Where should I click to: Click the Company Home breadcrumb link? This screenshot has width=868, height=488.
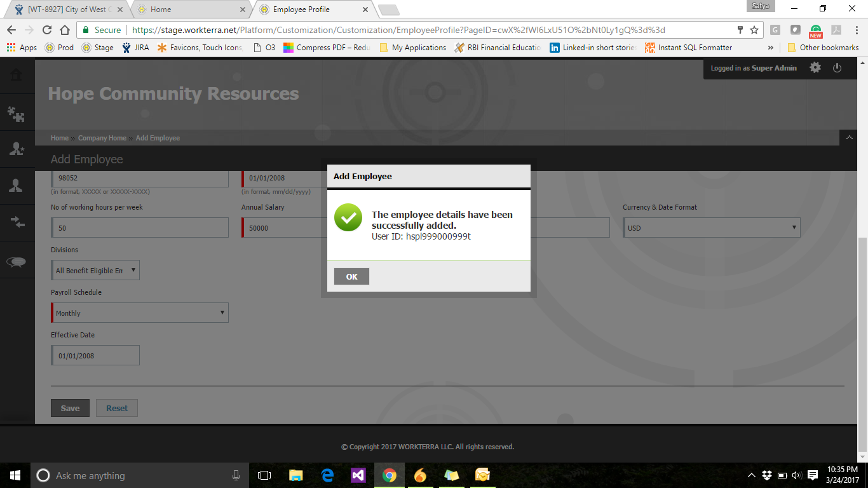[x=102, y=138]
